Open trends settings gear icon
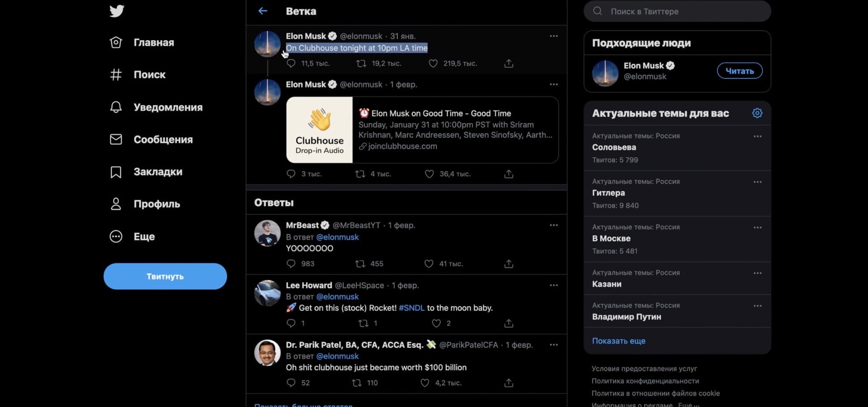The height and width of the screenshot is (407, 868). (x=757, y=113)
